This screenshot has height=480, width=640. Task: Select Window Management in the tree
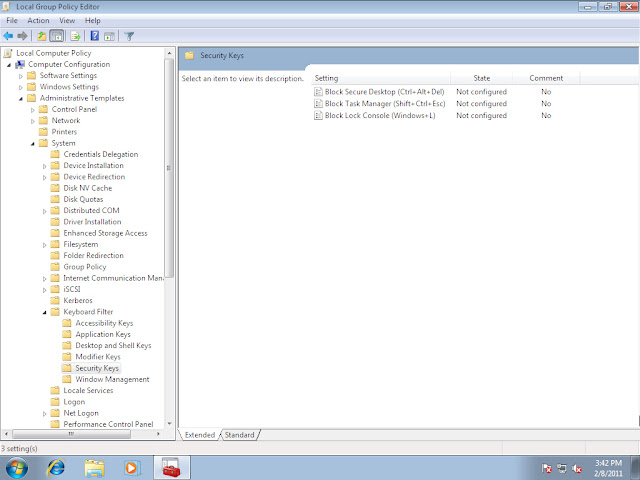112,379
